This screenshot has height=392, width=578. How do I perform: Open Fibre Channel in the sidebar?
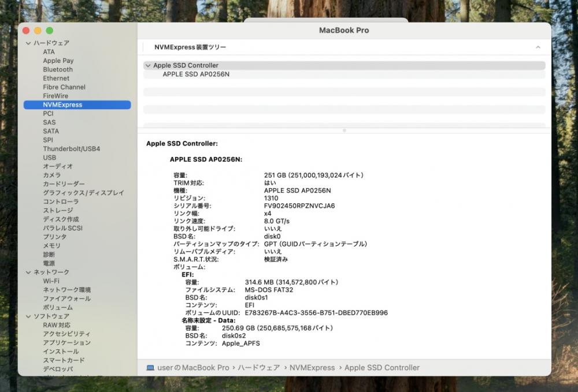64,87
